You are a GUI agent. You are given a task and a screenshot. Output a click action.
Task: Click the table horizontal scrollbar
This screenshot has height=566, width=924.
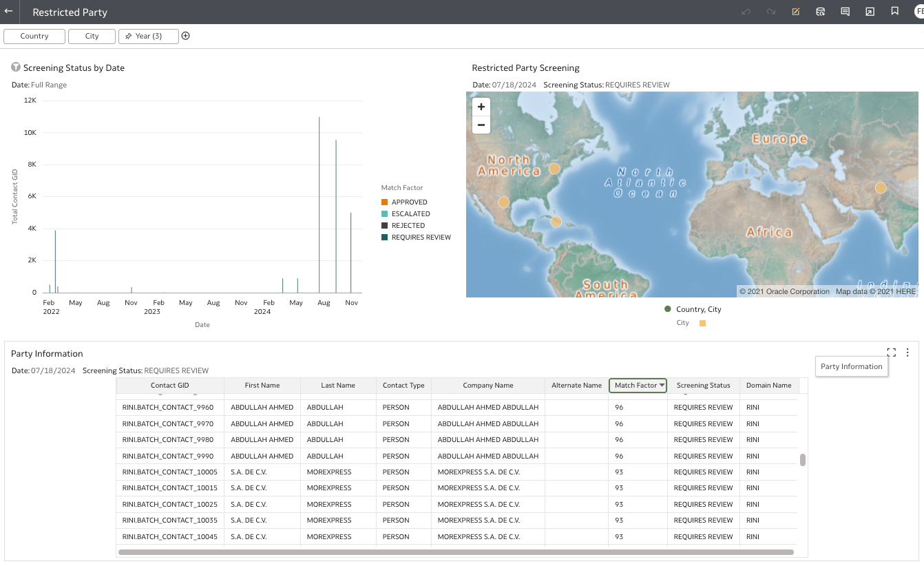(456, 552)
